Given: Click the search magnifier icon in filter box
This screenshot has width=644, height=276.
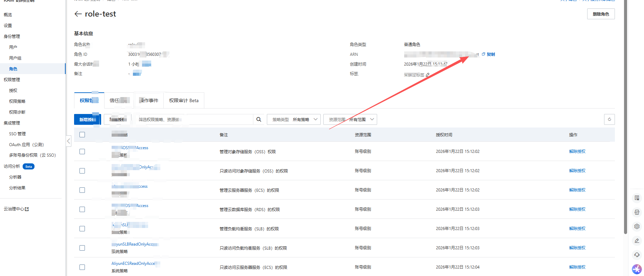Looking at the screenshot, I should pyautogui.click(x=259, y=119).
